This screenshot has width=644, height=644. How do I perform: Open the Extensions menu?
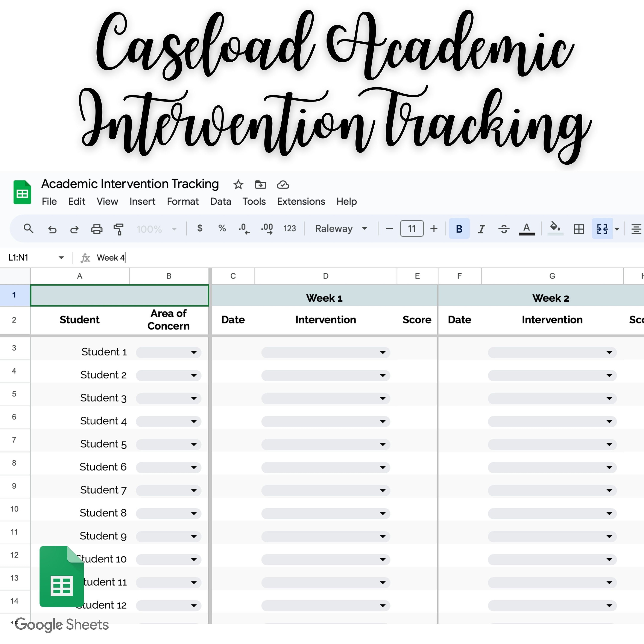pos(300,201)
